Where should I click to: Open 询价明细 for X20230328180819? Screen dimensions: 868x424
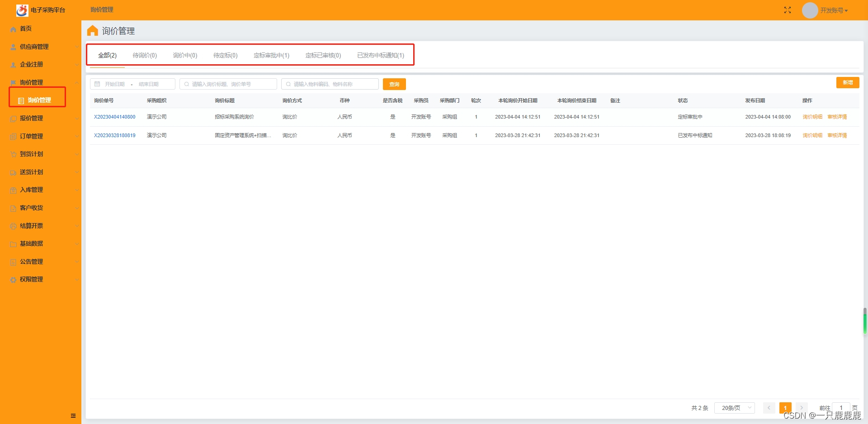coord(812,135)
